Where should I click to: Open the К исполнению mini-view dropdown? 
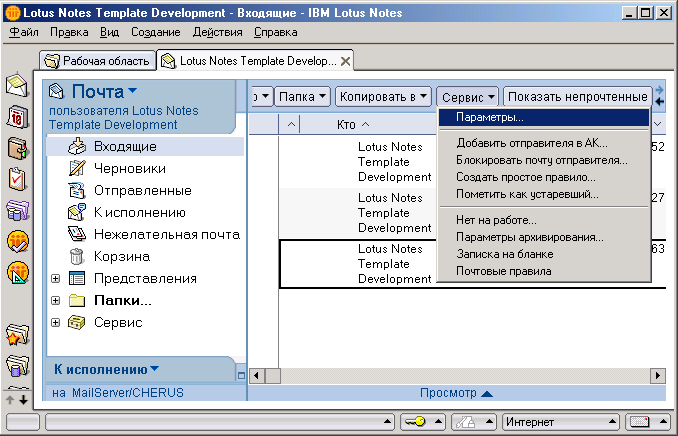click(154, 369)
